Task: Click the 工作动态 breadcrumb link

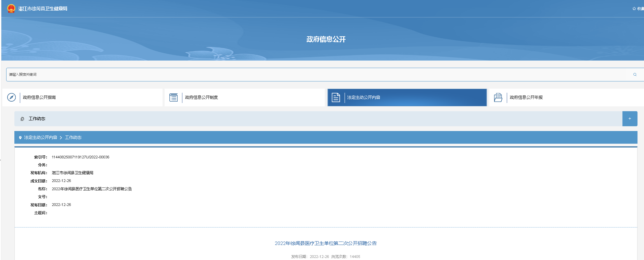Action: coord(73,138)
